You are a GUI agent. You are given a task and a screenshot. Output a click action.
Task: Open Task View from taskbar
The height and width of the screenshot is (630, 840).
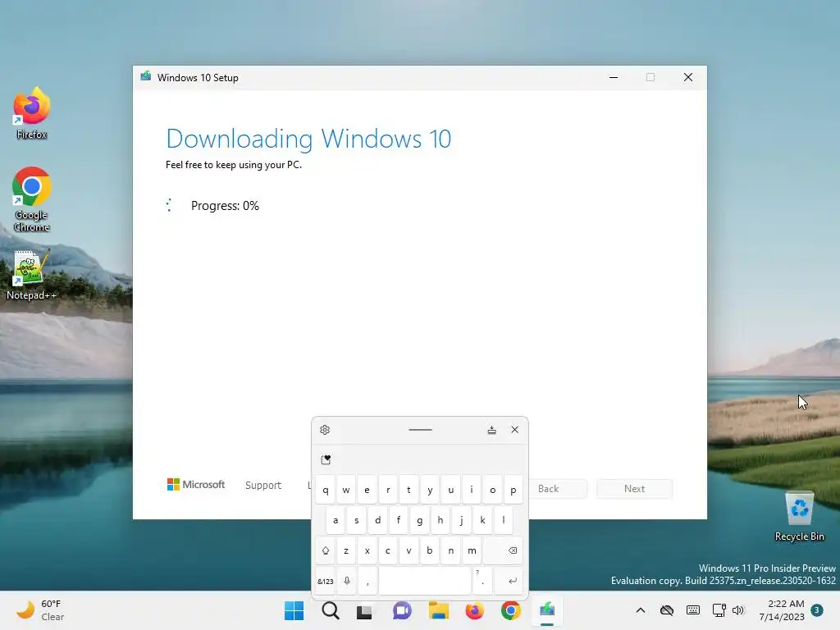tap(364, 610)
